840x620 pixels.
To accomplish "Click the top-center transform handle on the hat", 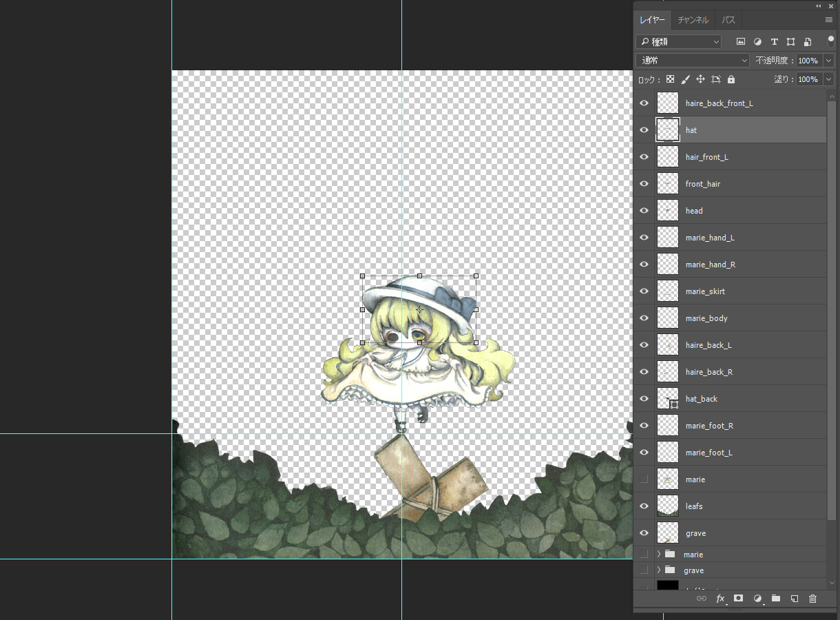I will click(x=419, y=276).
